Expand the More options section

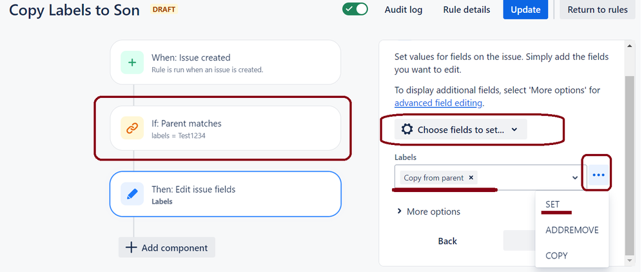(429, 211)
